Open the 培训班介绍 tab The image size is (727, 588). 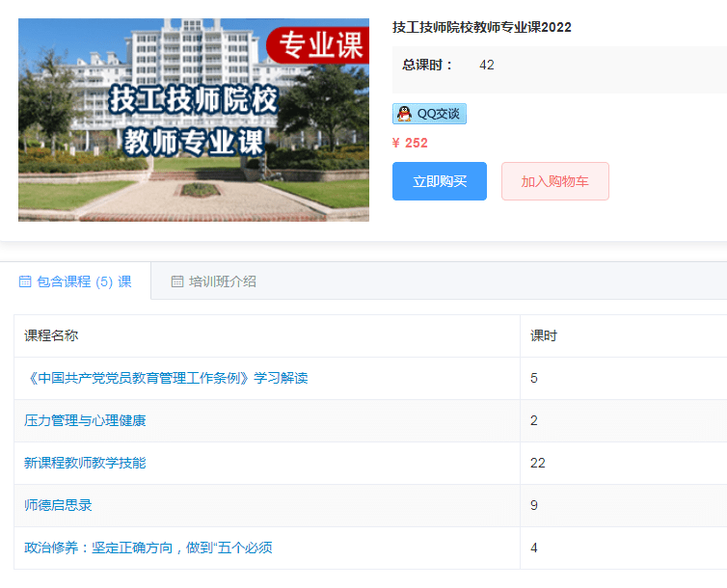[x=222, y=281]
